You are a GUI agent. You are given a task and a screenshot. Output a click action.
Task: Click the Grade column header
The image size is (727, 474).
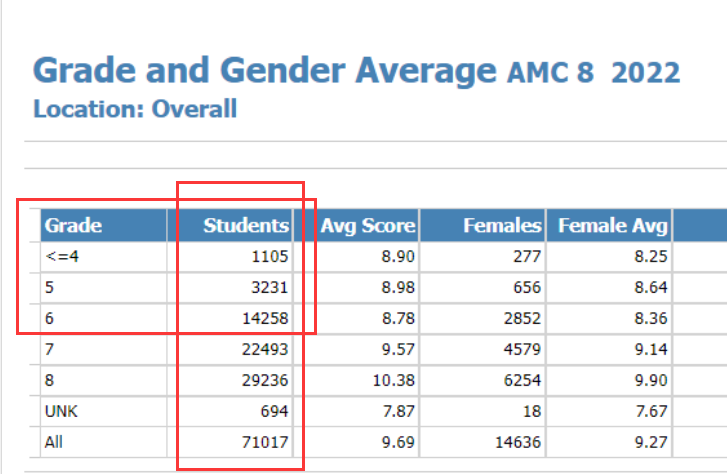[74, 226]
